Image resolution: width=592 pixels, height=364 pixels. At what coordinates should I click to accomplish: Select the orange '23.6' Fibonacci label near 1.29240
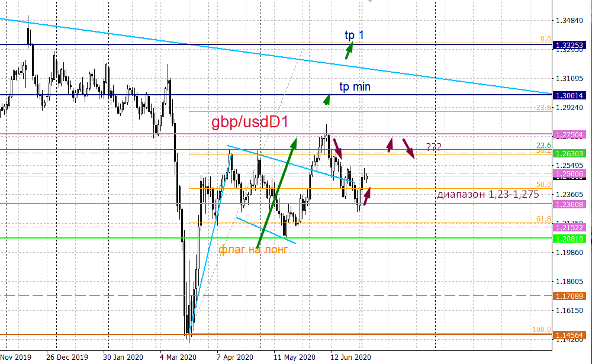coord(543,108)
